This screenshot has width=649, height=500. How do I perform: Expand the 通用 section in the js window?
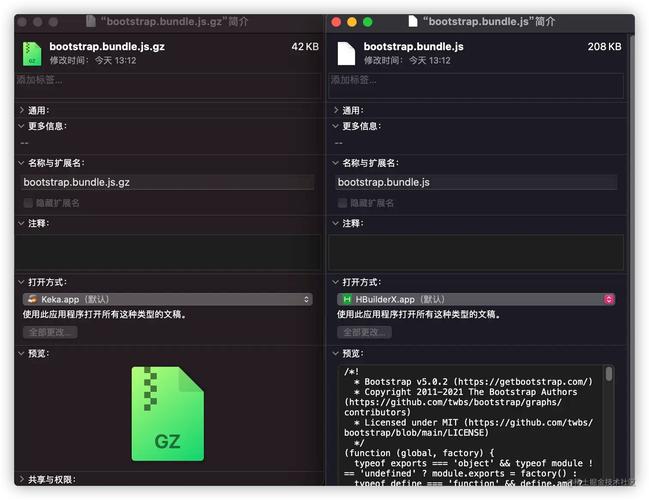coord(336,110)
